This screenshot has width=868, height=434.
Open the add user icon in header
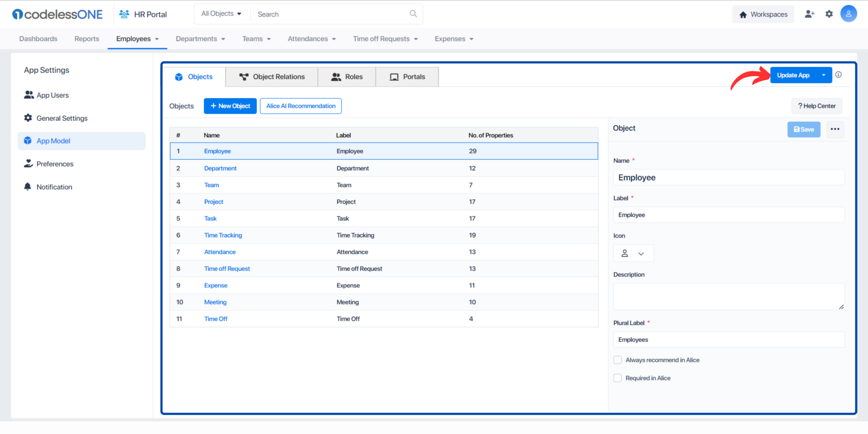[x=809, y=14]
